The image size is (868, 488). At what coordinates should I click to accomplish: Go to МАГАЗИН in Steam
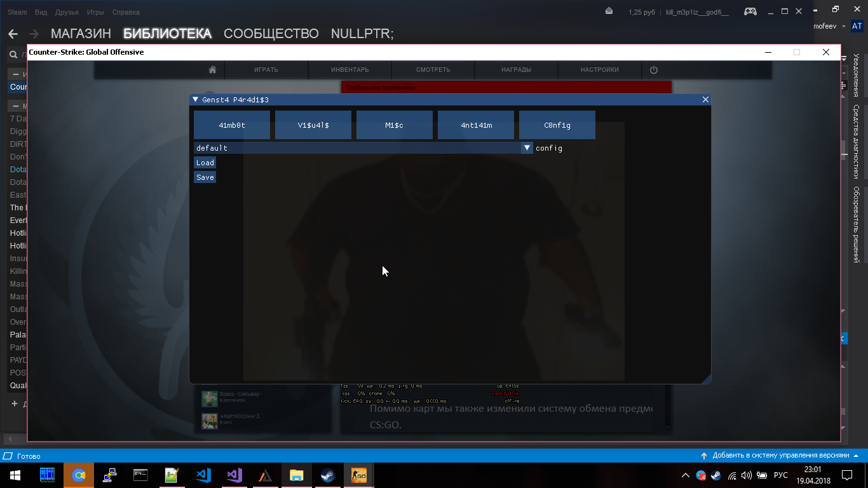click(81, 34)
